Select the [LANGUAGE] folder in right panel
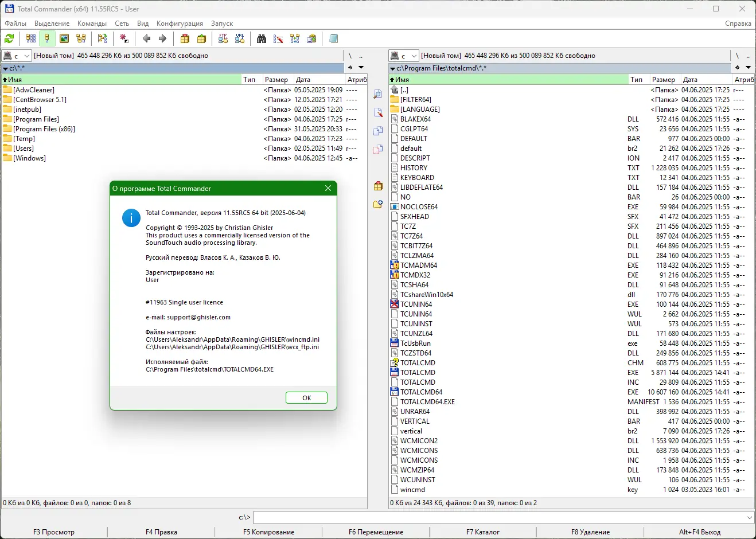The height and width of the screenshot is (539, 756). pyautogui.click(x=571, y=110)
